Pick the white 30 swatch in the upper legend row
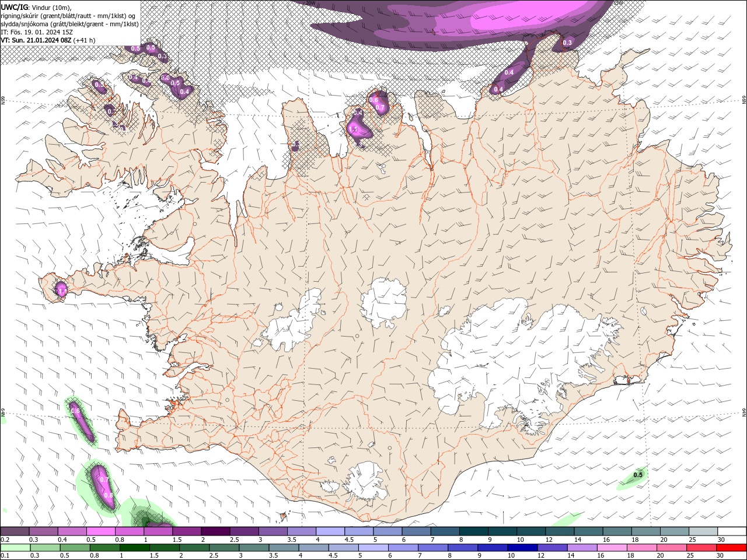This screenshot has width=747, height=560. pyautogui.click(x=732, y=531)
